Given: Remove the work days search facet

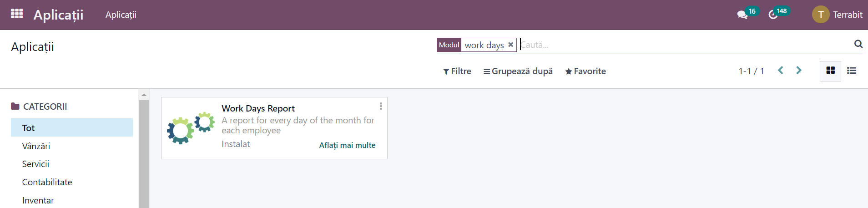Looking at the screenshot, I should click(510, 45).
